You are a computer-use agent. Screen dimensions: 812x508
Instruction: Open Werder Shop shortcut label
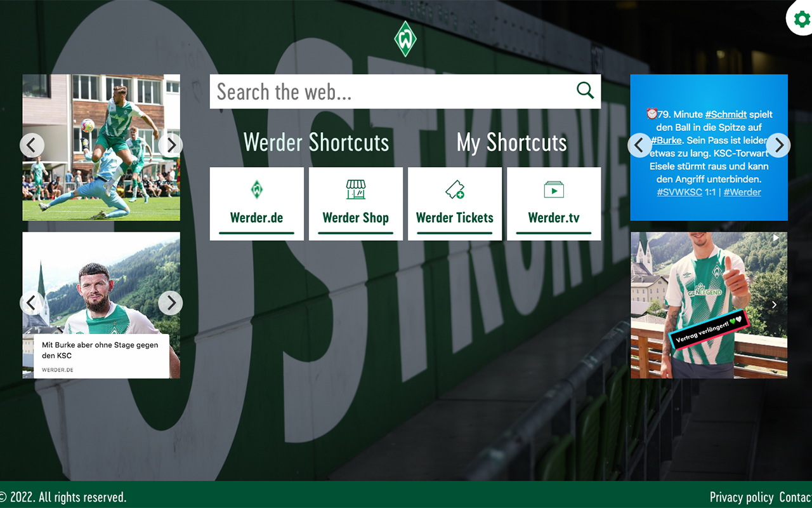[x=355, y=218]
